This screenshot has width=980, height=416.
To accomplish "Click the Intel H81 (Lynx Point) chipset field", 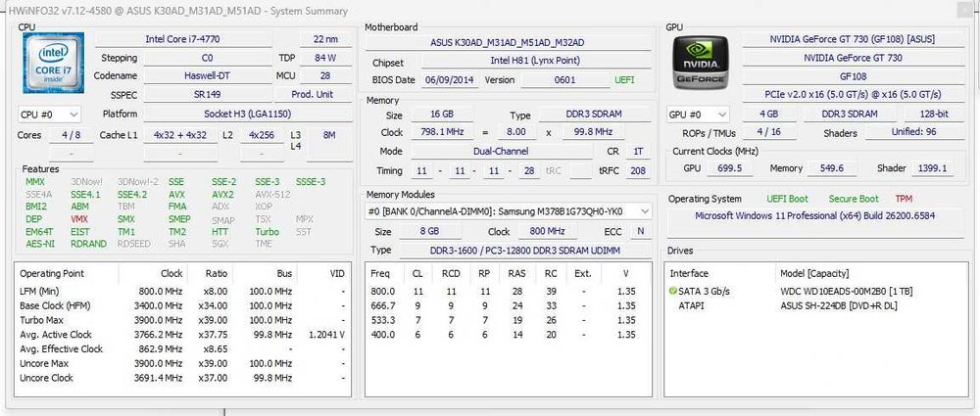I will pos(535,61).
